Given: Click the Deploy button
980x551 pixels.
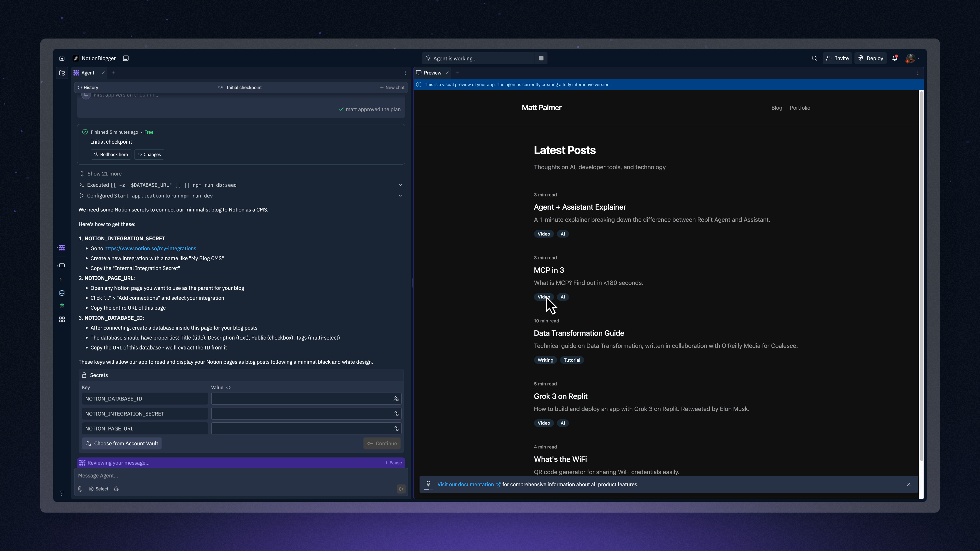Looking at the screenshot, I should coord(871,58).
